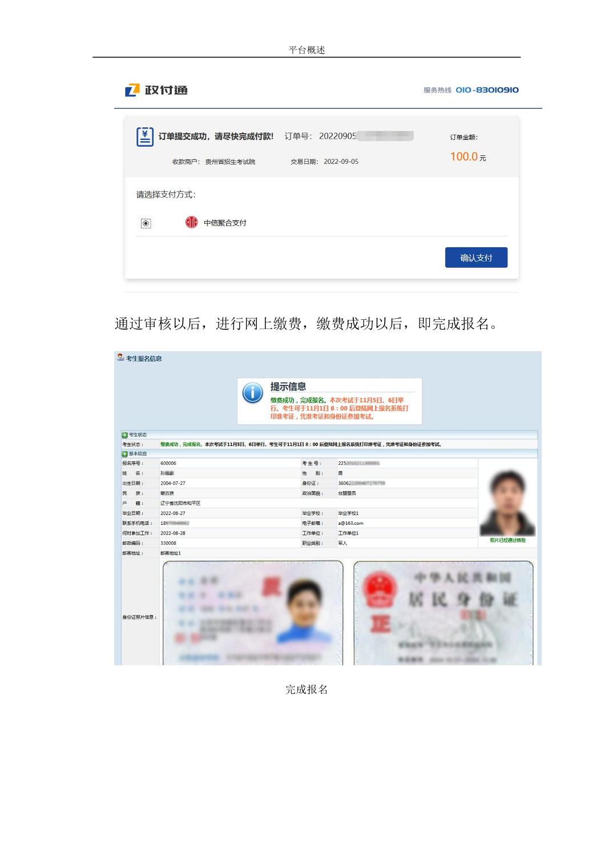Select the 中信聚合支付 radio button
The image size is (613, 868).
[146, 223]
